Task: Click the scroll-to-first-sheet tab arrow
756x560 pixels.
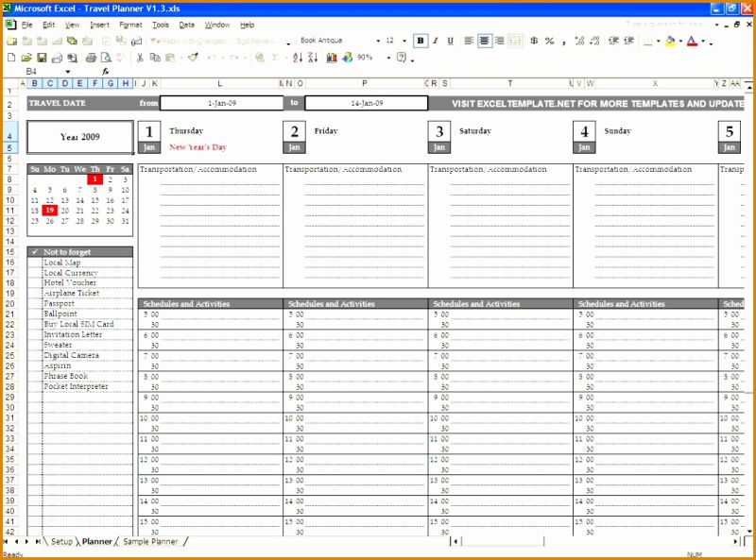Action: [6, 542]
